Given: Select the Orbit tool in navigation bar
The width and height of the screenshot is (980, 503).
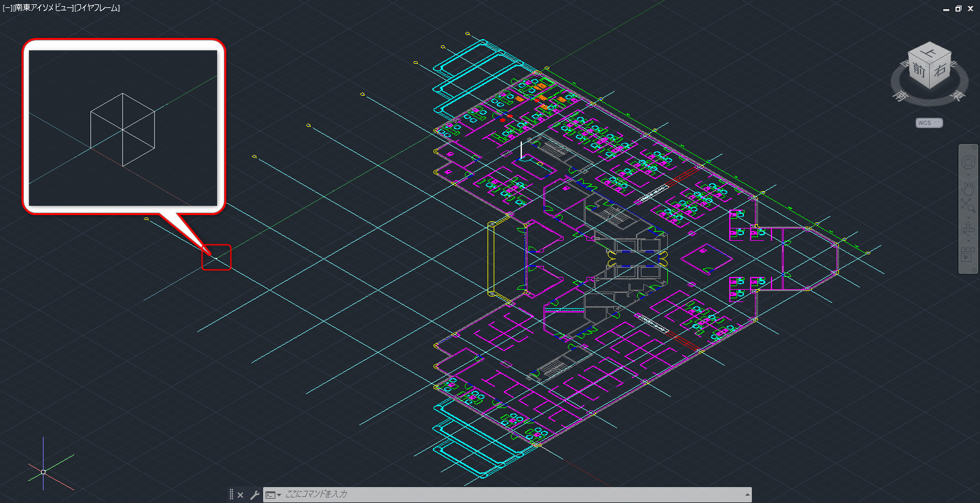Looking at the screenshot, I should [968, 229].
